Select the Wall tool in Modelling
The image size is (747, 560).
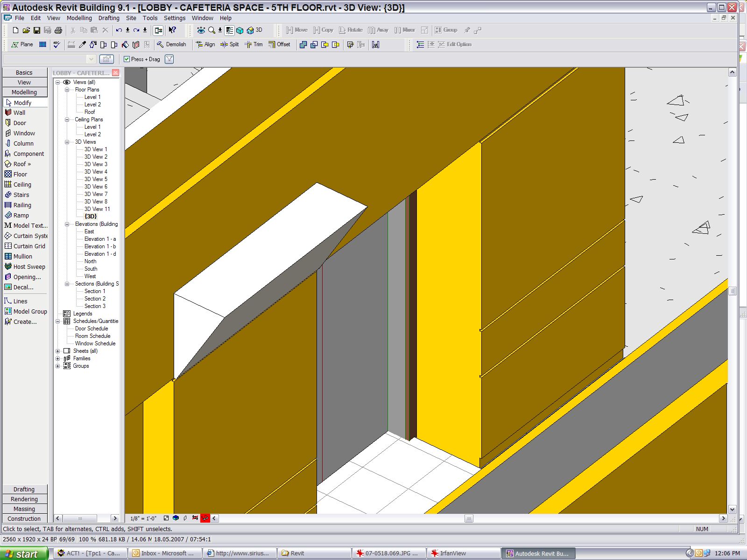(x=19, y=112)
